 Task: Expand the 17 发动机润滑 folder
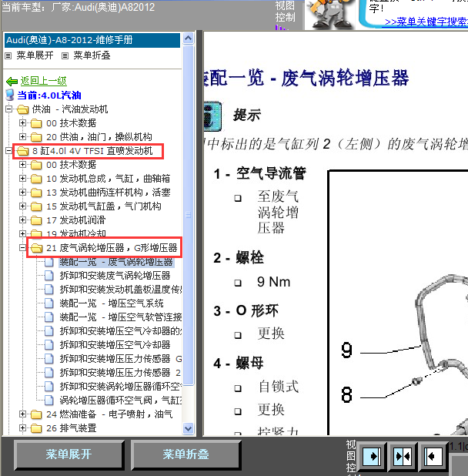point(22,220)
